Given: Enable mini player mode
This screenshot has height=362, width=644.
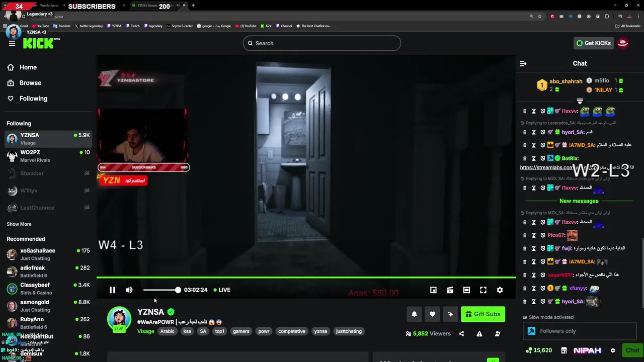Looking at the screenshot, I should (x=433, y=290).
